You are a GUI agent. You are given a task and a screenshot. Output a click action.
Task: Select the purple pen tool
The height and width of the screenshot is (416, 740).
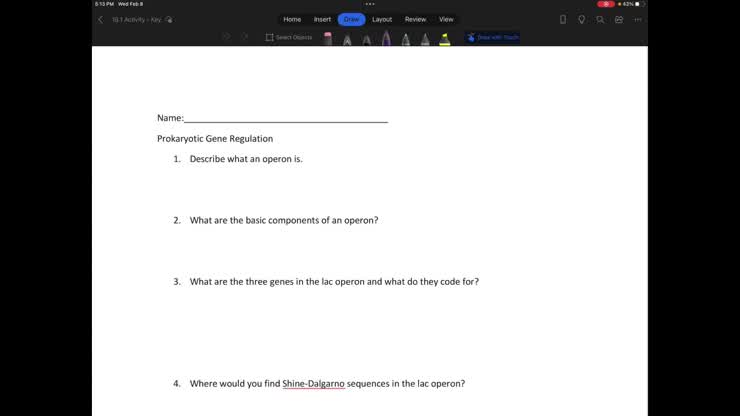pos(386,38)
